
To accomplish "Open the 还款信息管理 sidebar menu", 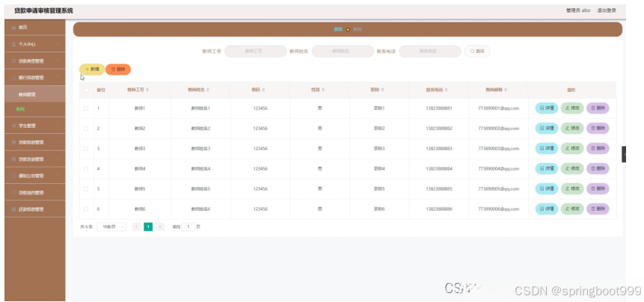I will [35, 209].
